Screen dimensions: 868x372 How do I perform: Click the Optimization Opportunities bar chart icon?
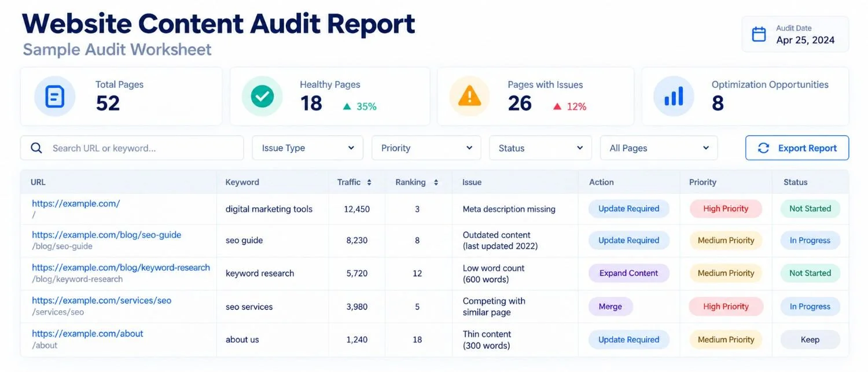(674, 97)
